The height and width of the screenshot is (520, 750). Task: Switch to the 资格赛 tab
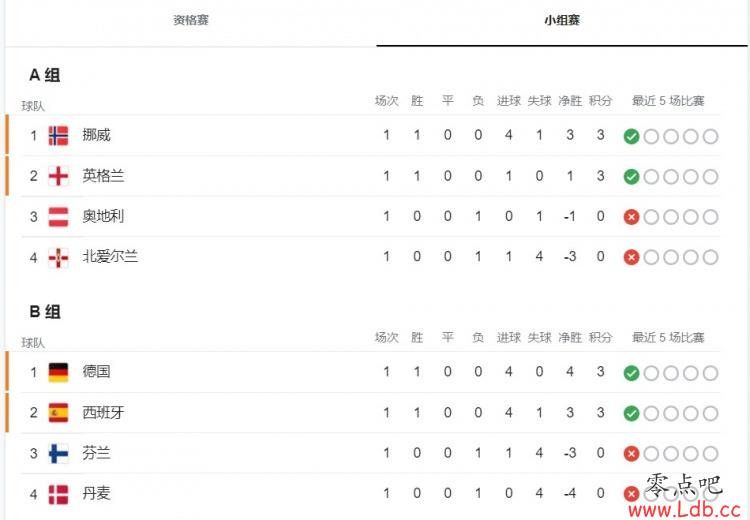(191, 20)
